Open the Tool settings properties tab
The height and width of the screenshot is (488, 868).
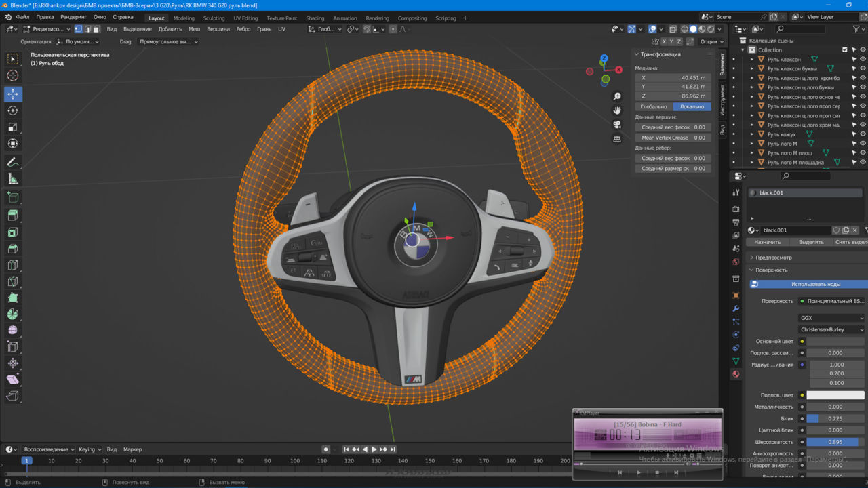[736, 192]
